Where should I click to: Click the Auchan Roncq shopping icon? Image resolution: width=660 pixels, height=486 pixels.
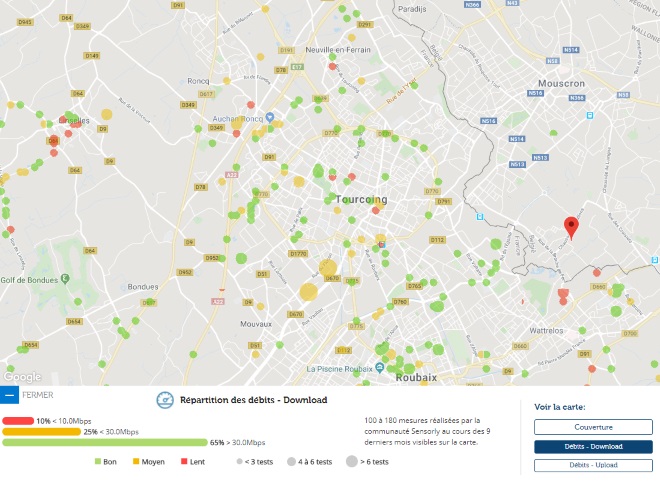(x=203, y=127)
